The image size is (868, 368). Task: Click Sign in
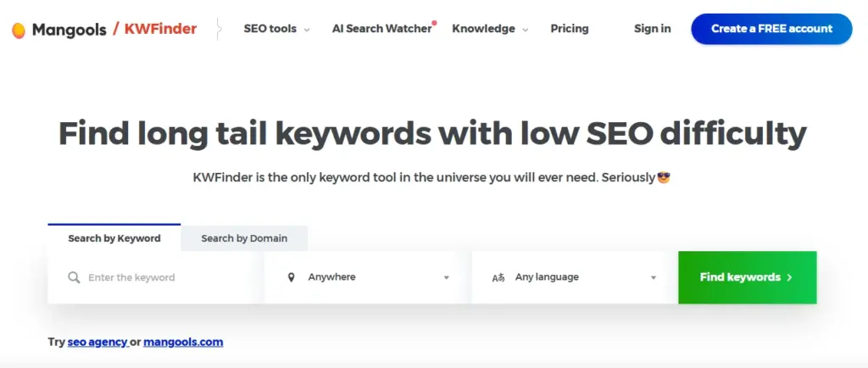coord(652,29)
